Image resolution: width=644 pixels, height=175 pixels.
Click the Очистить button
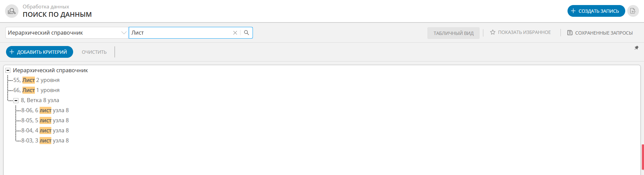(x=94, y=52)
